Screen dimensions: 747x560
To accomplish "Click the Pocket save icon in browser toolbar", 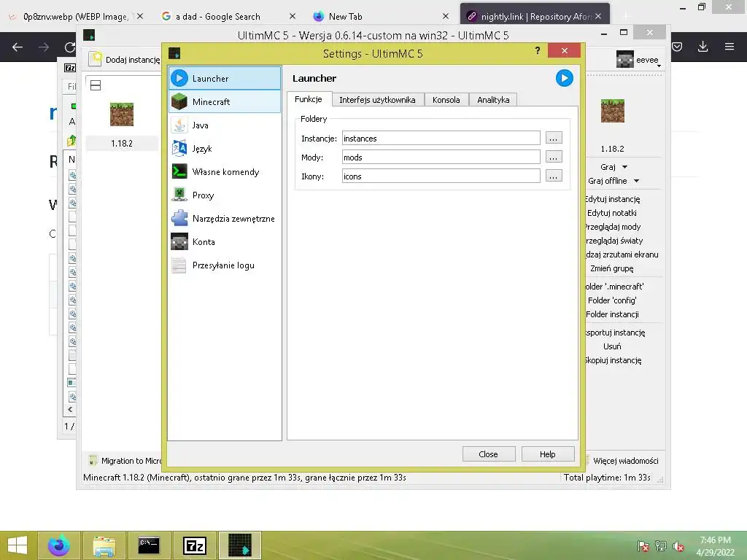I will click(677, 47).
